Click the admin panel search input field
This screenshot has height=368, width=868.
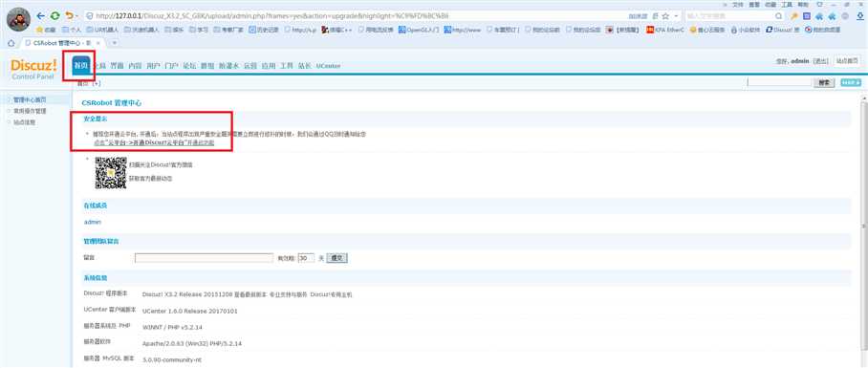[779, 82]
